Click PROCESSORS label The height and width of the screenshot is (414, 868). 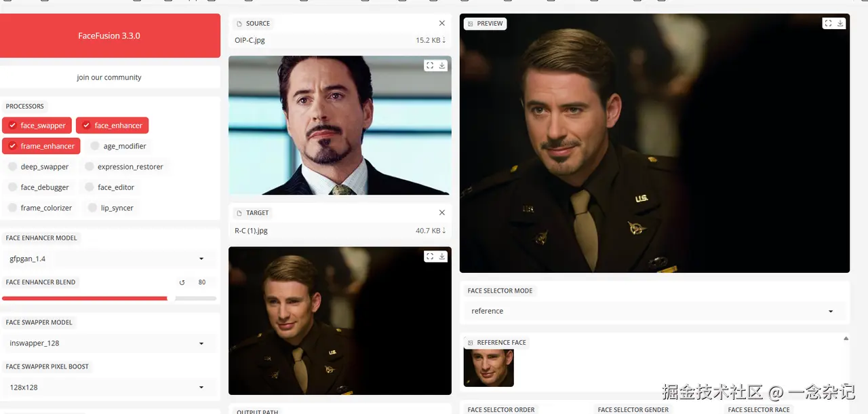click(x=24, y=107)
